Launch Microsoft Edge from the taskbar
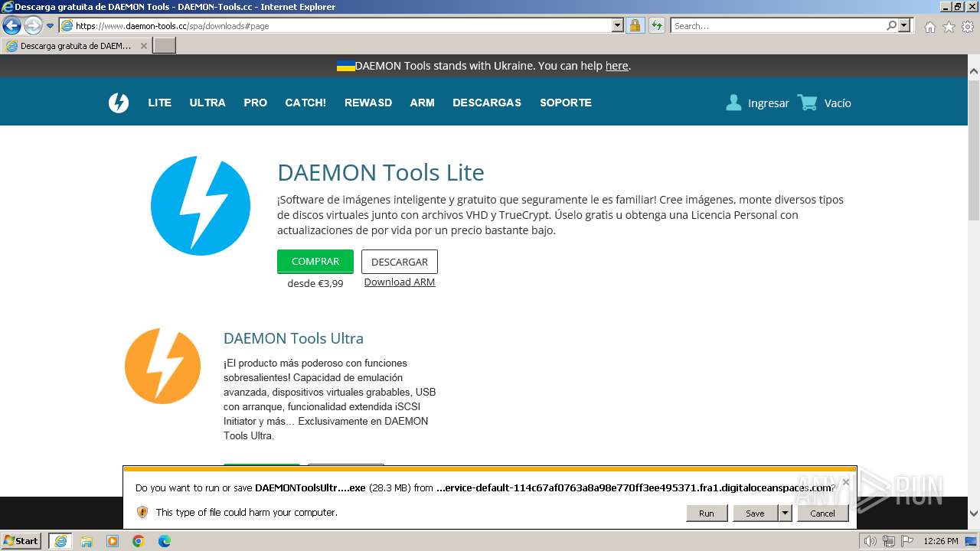 (165, 541)
